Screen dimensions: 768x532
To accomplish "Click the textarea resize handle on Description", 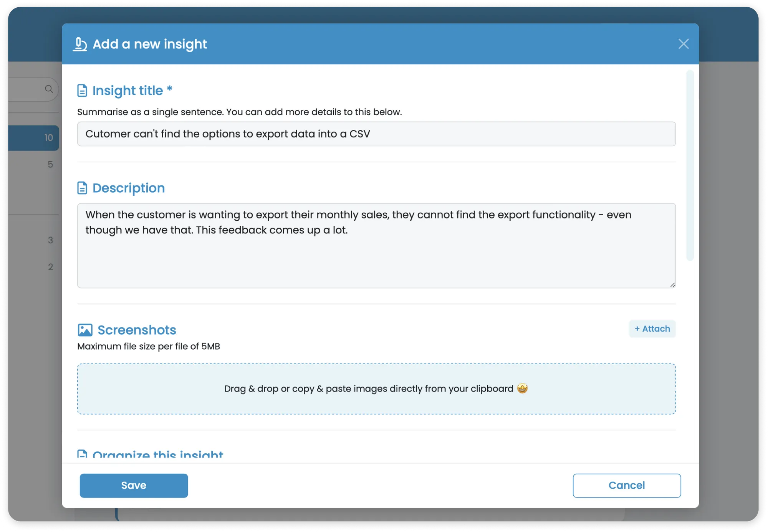I will 672,284.
